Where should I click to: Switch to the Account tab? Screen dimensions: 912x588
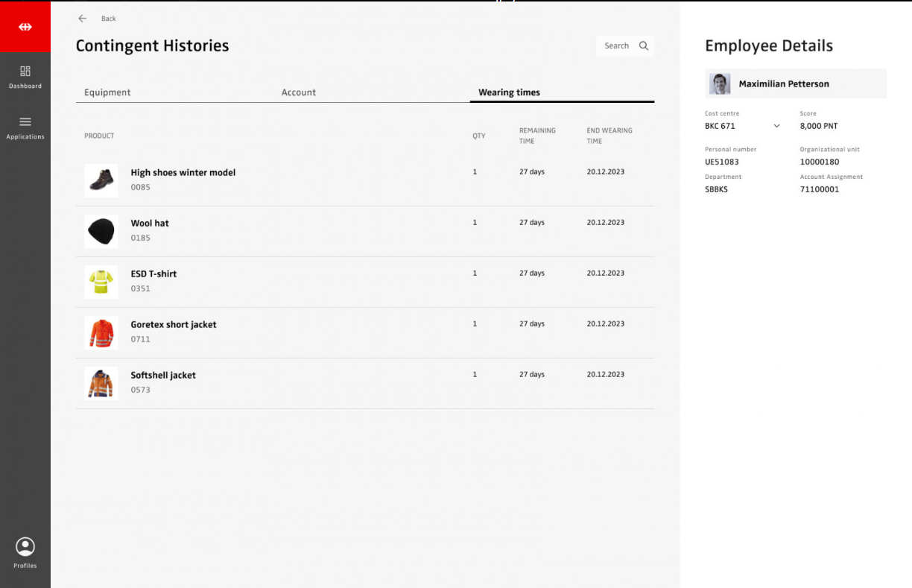tap(299, 92)
